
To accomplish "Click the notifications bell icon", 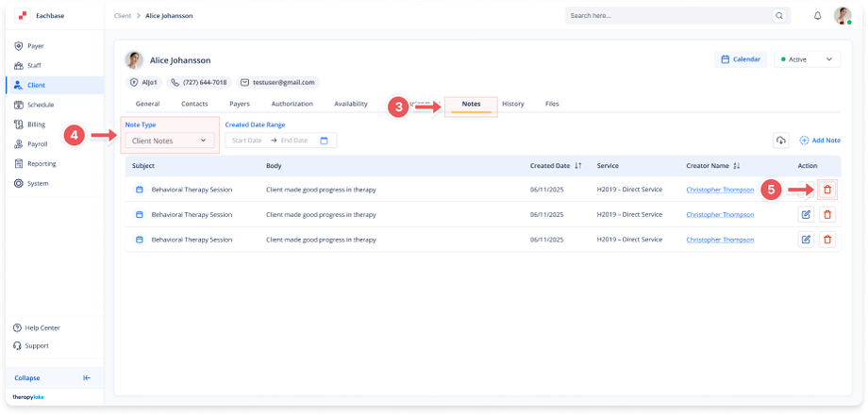I will pos(817,16).
